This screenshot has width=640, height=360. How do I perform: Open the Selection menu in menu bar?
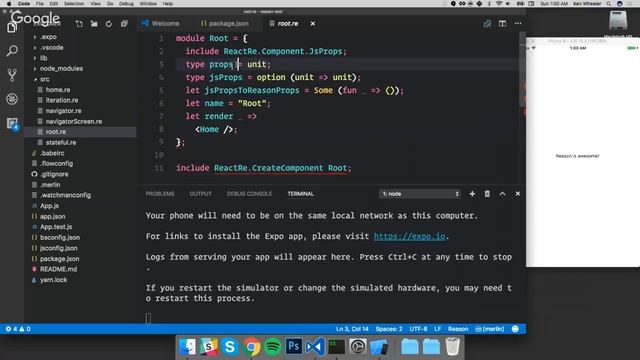74,4
